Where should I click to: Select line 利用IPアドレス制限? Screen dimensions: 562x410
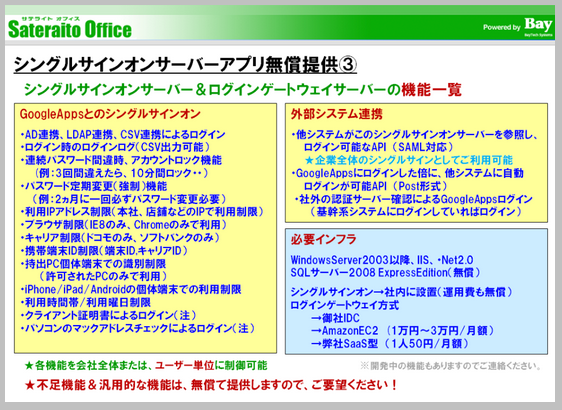point(142,212)
